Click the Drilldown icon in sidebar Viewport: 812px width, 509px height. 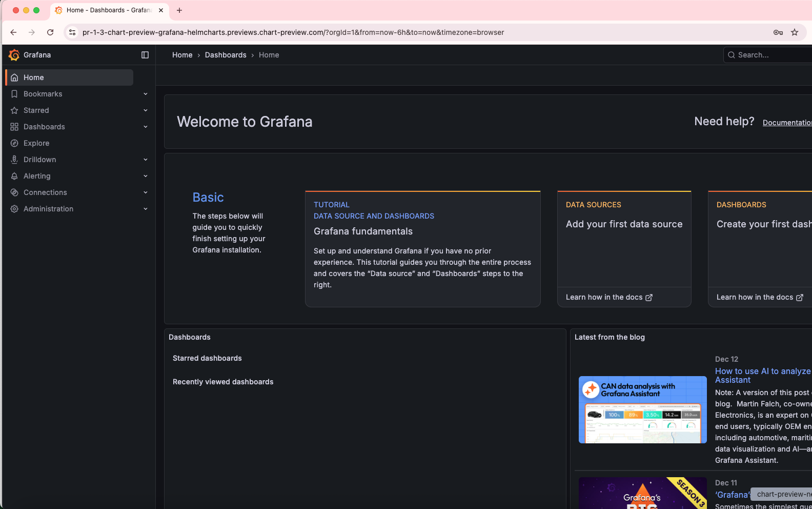14,160
